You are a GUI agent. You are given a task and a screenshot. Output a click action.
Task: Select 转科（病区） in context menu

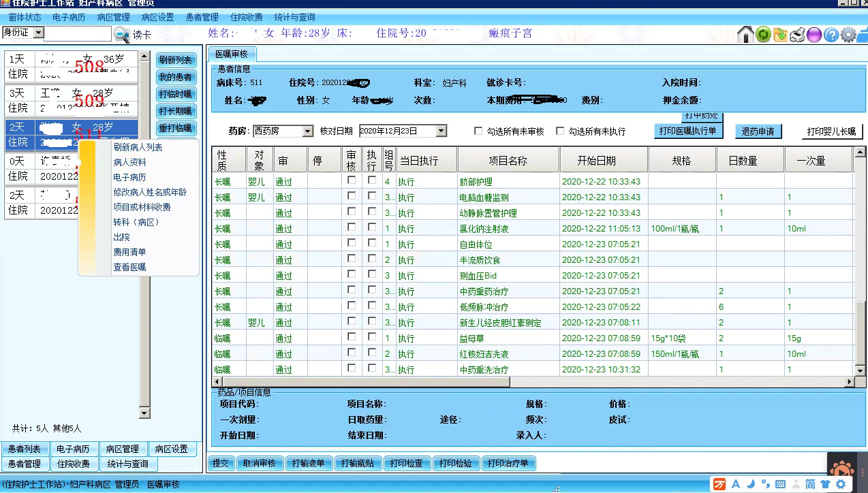138,222
